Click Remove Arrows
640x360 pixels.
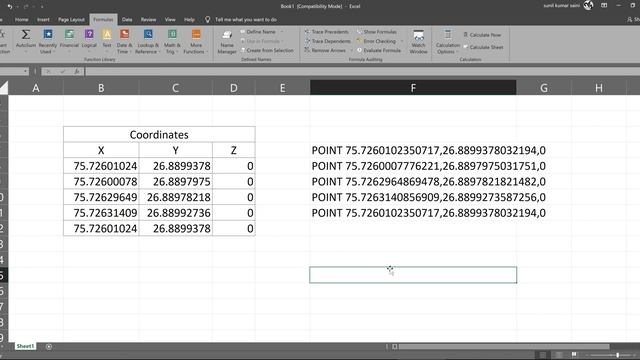pyautogui.click(x=325, y=51)
